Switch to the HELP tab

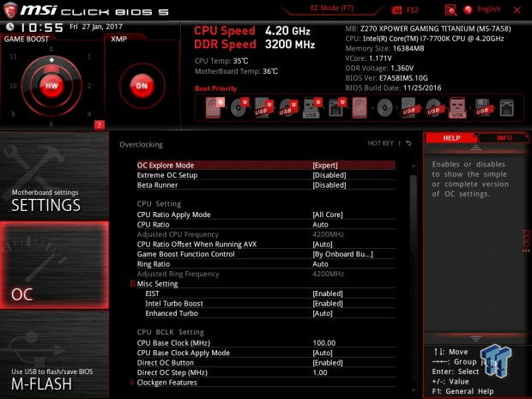(451, 138)
